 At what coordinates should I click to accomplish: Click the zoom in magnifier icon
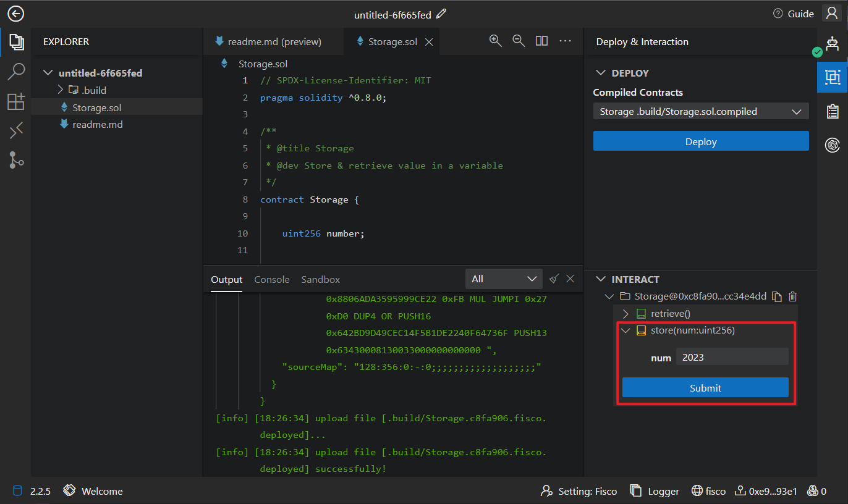click(495, 41)
